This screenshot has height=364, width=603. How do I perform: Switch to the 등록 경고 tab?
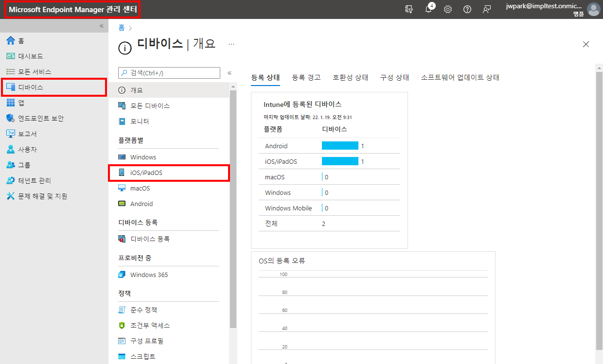click(306, 77)
